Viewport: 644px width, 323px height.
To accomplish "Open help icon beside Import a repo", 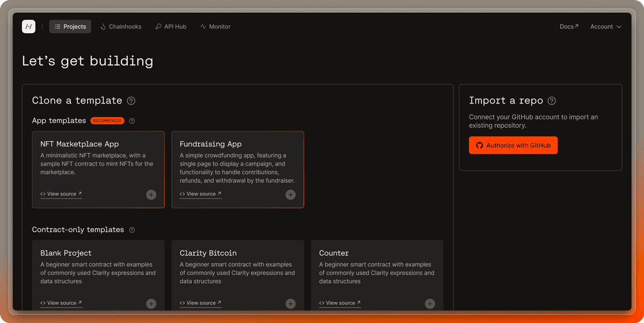I will point(552,101).
